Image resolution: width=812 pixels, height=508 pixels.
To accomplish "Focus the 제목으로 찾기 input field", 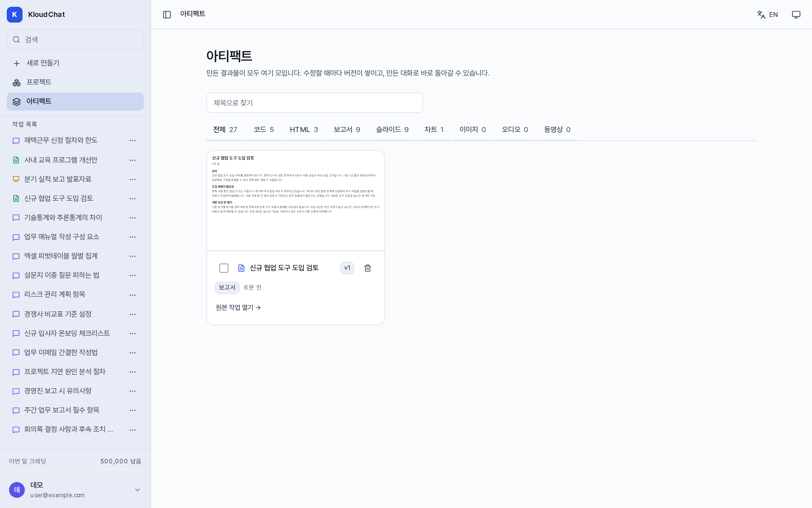I will click(314, 103).
